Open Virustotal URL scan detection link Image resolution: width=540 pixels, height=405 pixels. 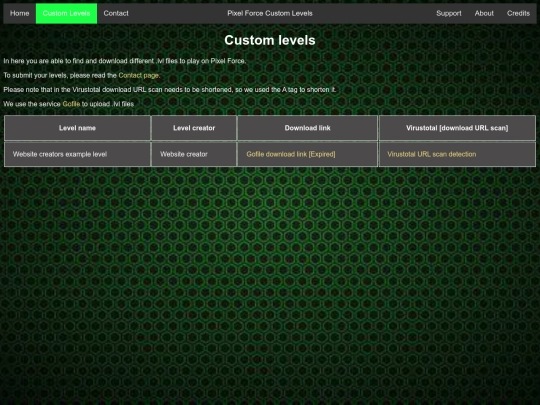tap(432, 154)
